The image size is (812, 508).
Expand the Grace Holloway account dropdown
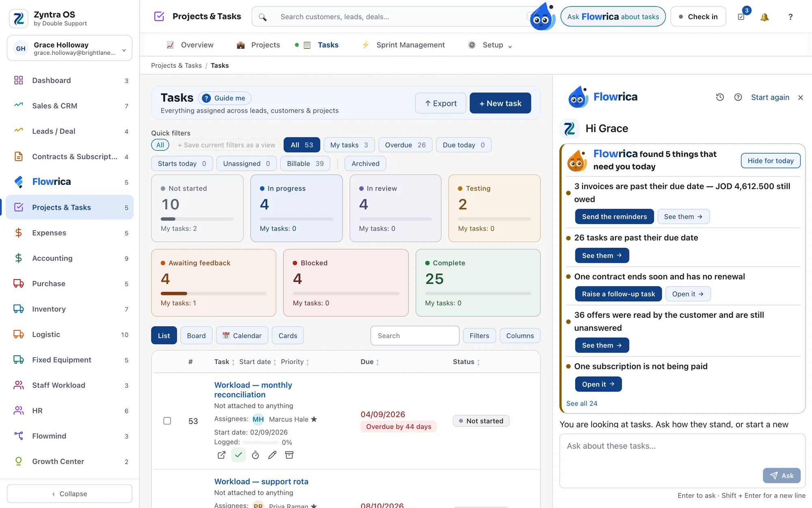click(70, 48)
